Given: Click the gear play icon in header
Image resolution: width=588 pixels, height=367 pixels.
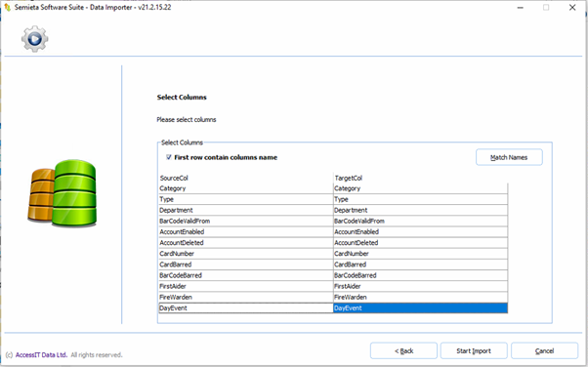Looking at the screenshot, I should click(34, 39).
